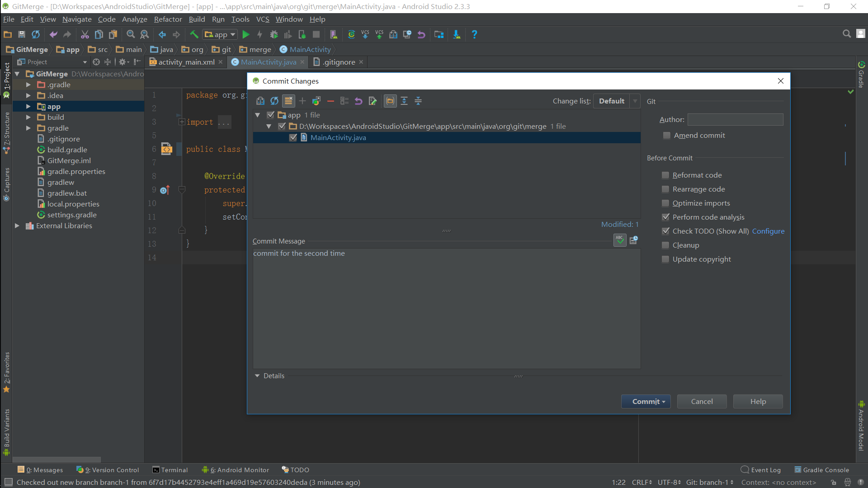The width and height of the screenshot is (868, 488).
Task: Collapse the app node in changes tree
Action: 258,115
